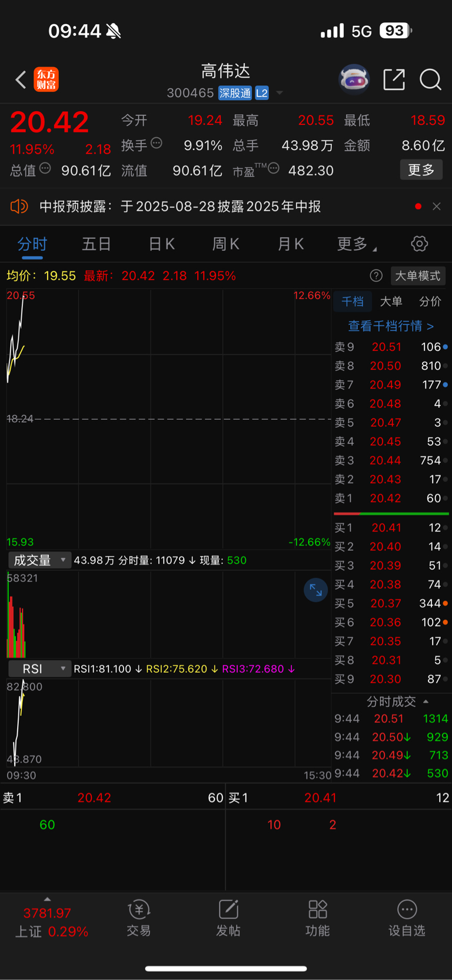Switch to the 月K tab

pos(291,244)
